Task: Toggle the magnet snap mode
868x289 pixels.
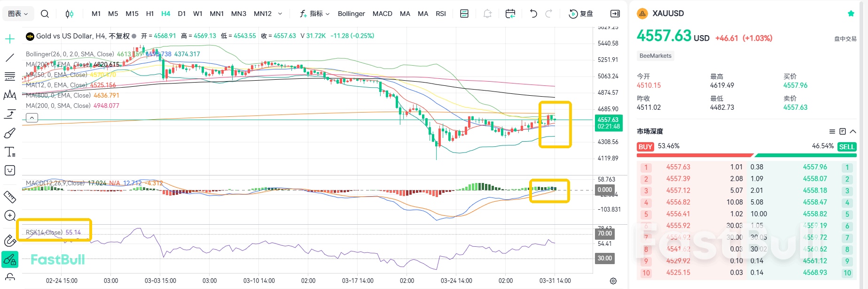Action: click(x=9, y=241)
